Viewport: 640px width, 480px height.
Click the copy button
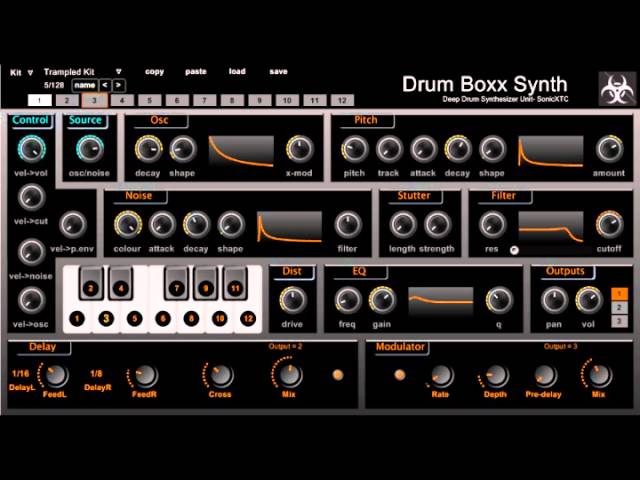click(x=154, y=71)
